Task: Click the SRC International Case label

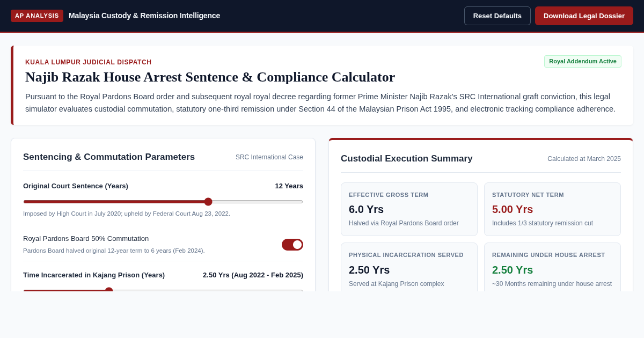Action: point(269,157)
